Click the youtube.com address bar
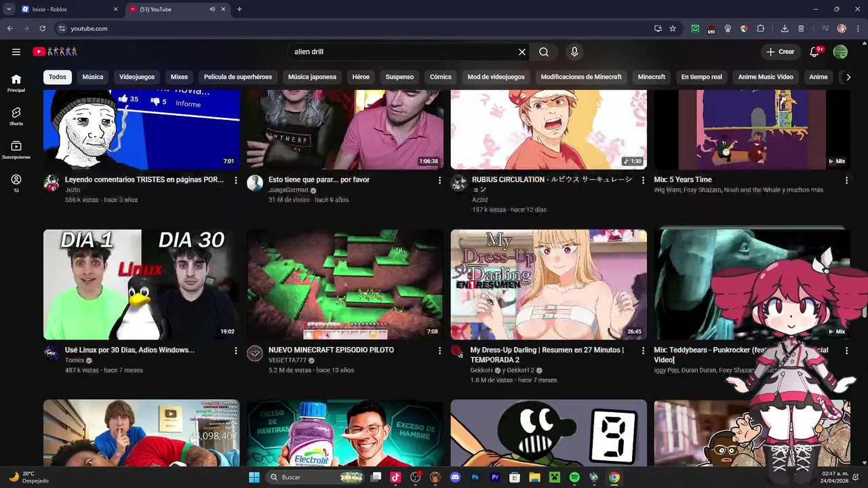The image size is (868, 488). (353, 28)
